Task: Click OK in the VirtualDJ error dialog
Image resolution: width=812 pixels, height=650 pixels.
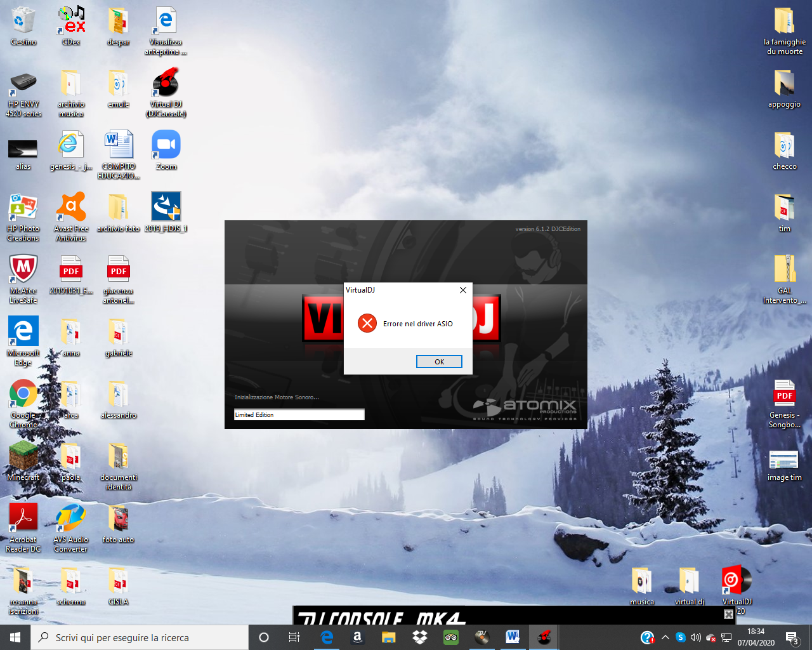Action: pyautogui.click(x=439, y=361)
